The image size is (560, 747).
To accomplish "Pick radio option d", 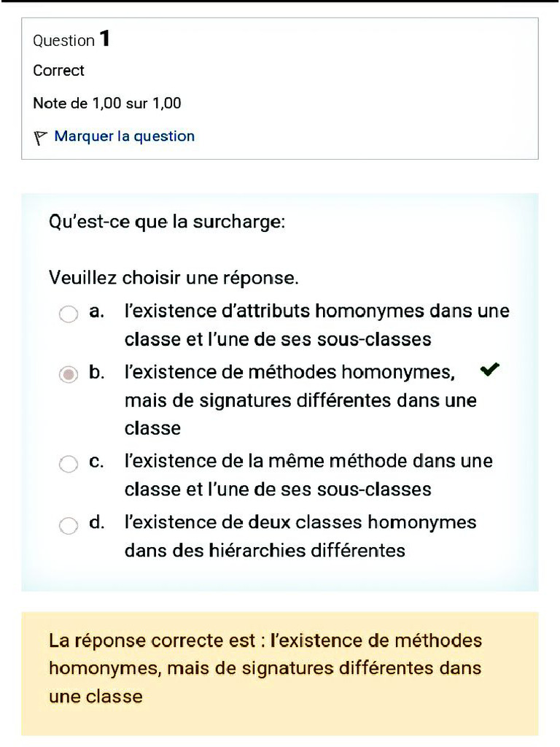I will pos(68,525).
